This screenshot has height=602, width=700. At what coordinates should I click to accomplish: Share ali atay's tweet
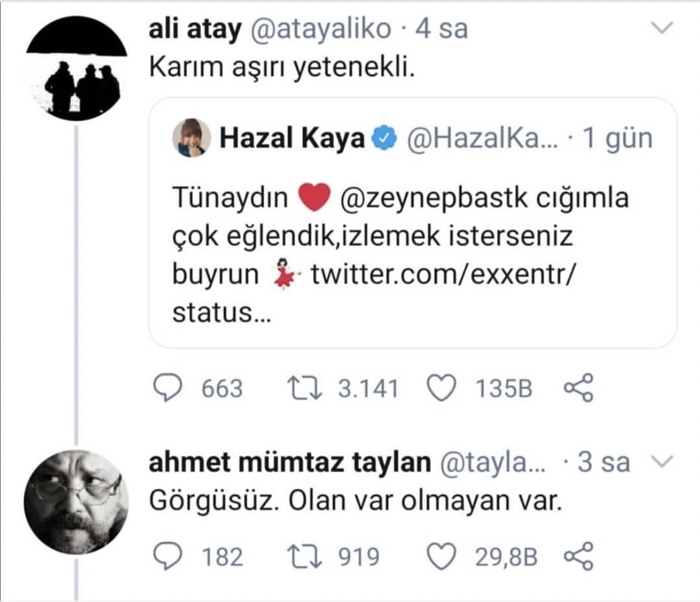tap(578, 389)
